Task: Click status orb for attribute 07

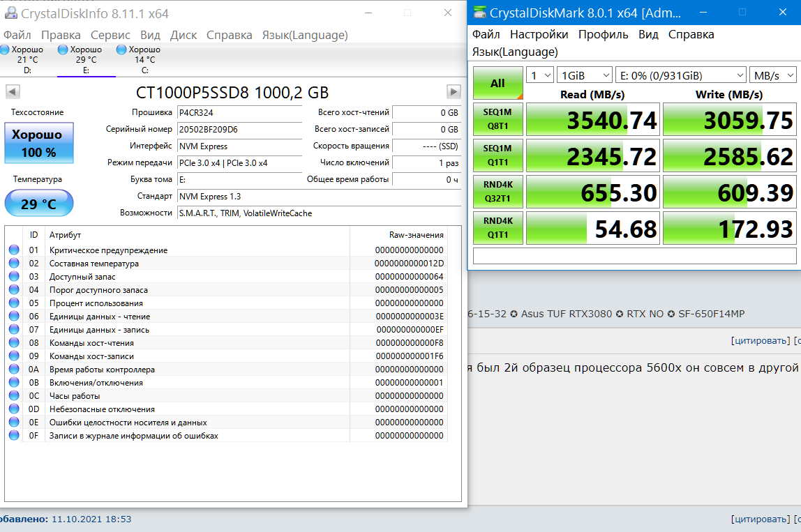Action: (x=14, y=329)
